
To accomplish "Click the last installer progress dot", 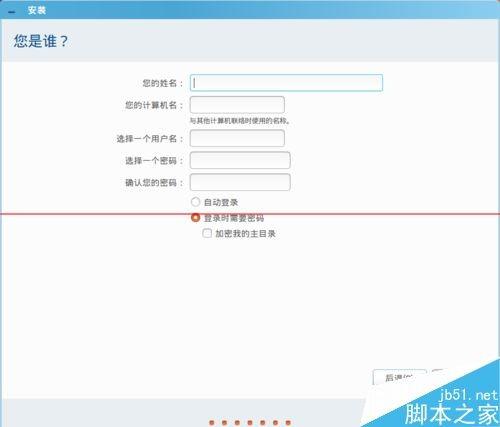I will coord(288,423).
